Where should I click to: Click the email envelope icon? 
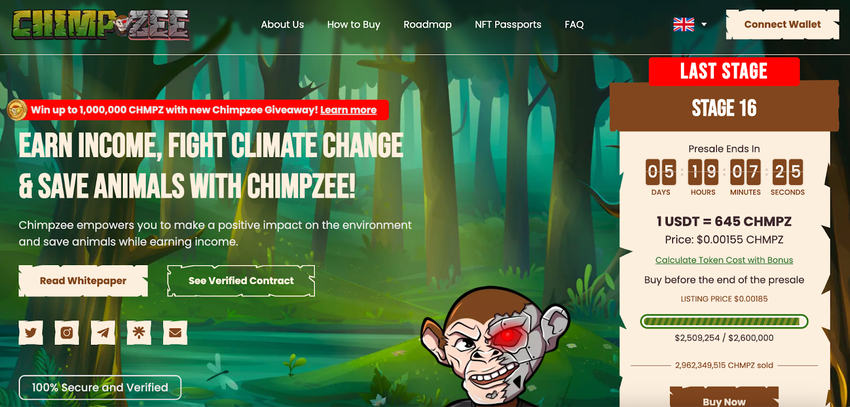175,333
